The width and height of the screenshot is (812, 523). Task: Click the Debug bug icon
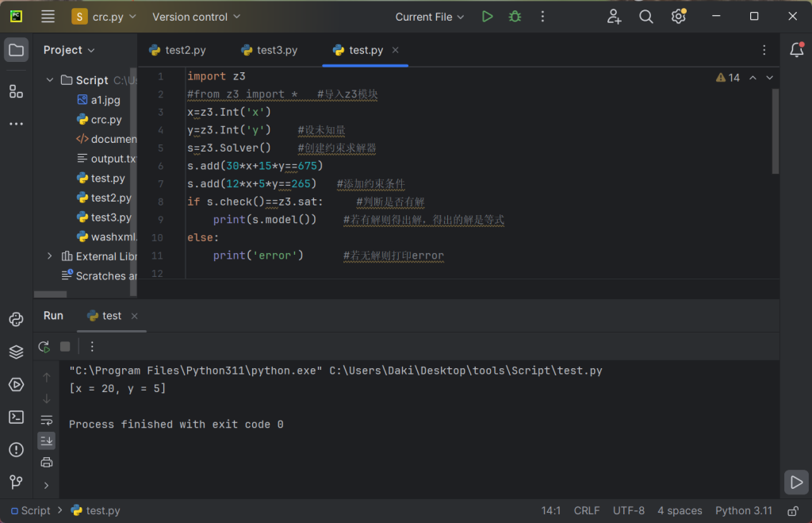click(515, 17)
